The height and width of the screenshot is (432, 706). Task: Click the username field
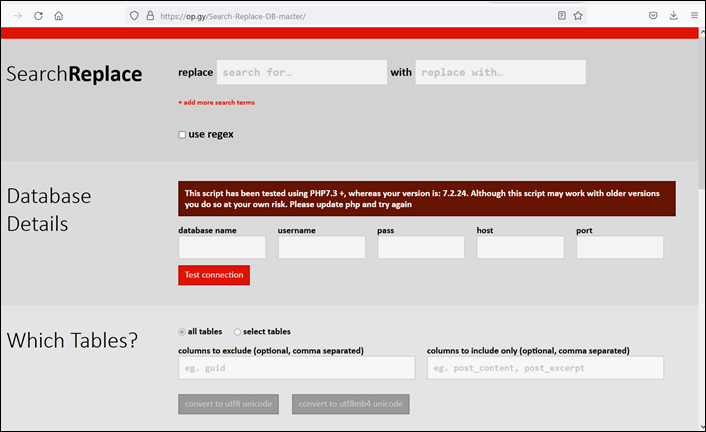(x=321, y=247)
